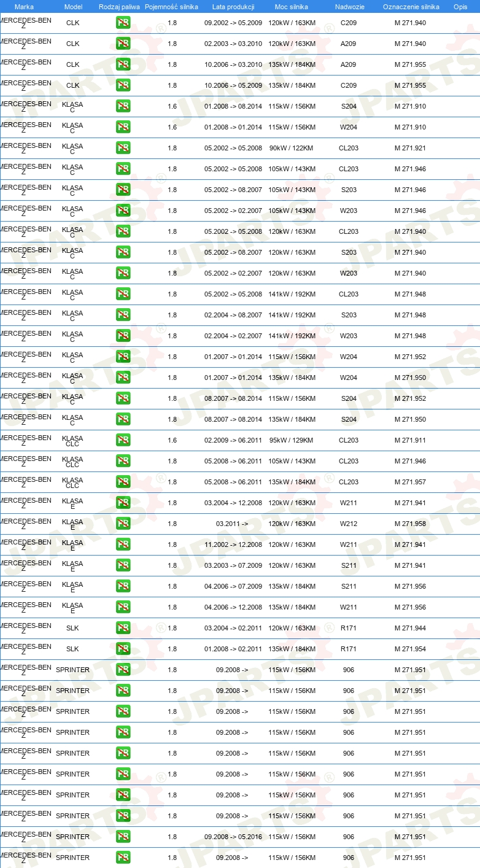480x868 pixels.
Task: Click production start 03.2011 ->
Action: [232, 524]
